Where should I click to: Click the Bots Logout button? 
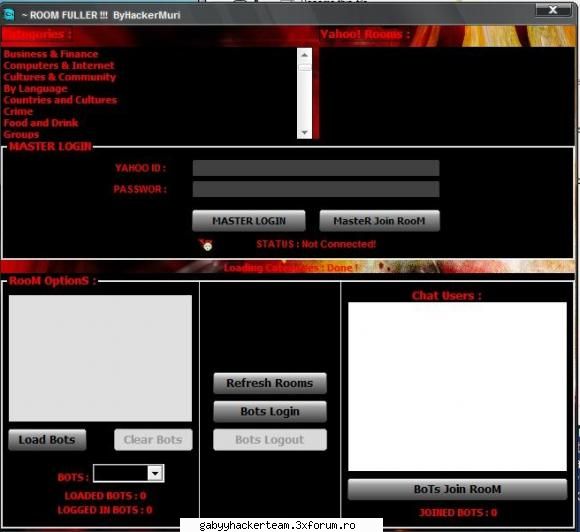(x=270, y=440)
